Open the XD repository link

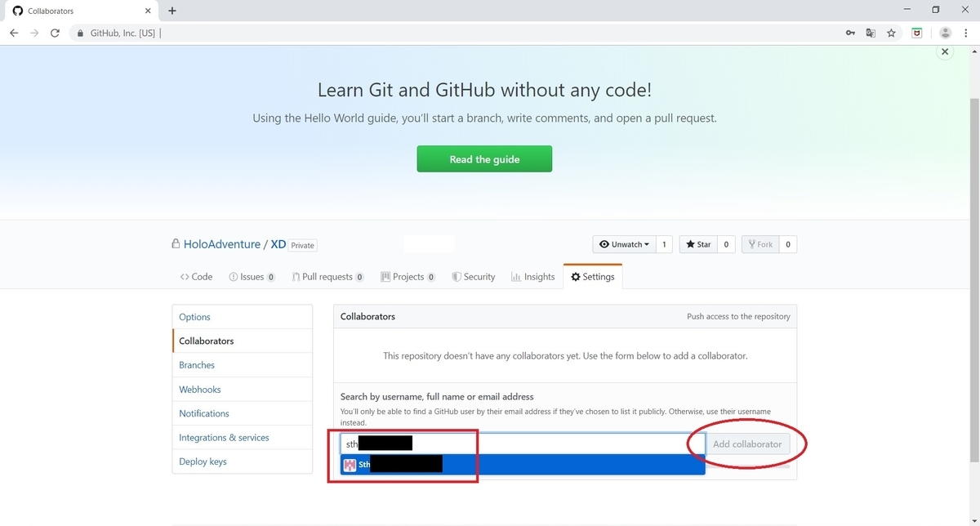click(278, 244)
